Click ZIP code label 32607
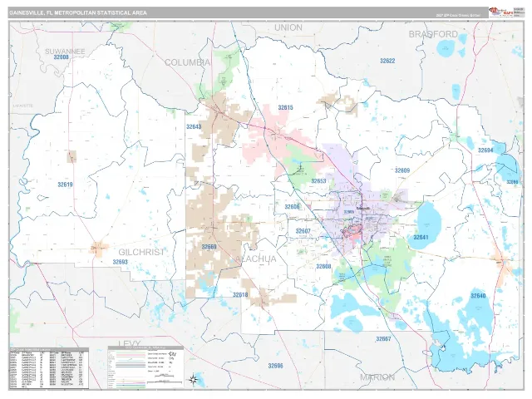 pyautogui.click(x=303, y=231)
